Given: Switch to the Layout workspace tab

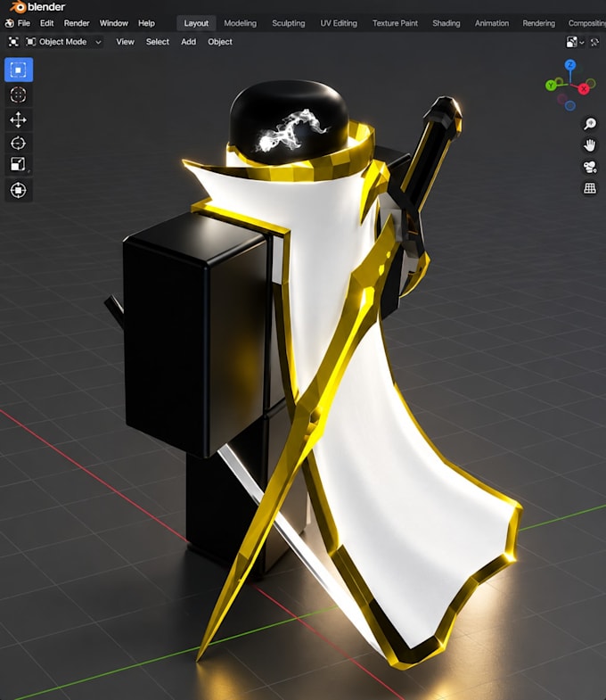Looking at the screenshot, I should tap(196, 23).
